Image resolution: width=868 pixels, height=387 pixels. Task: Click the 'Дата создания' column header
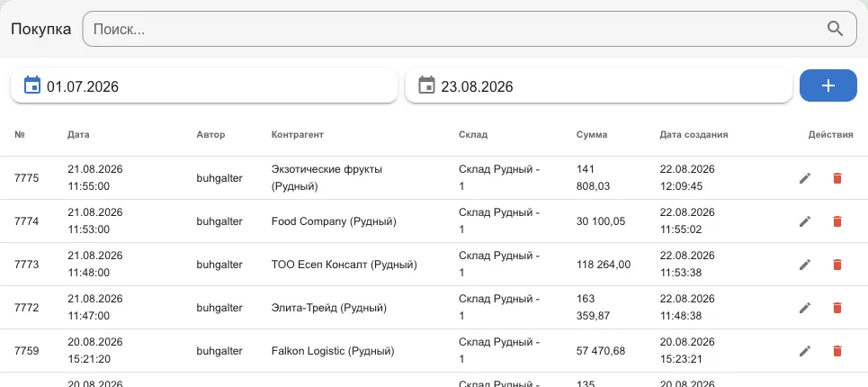point(694,134)
